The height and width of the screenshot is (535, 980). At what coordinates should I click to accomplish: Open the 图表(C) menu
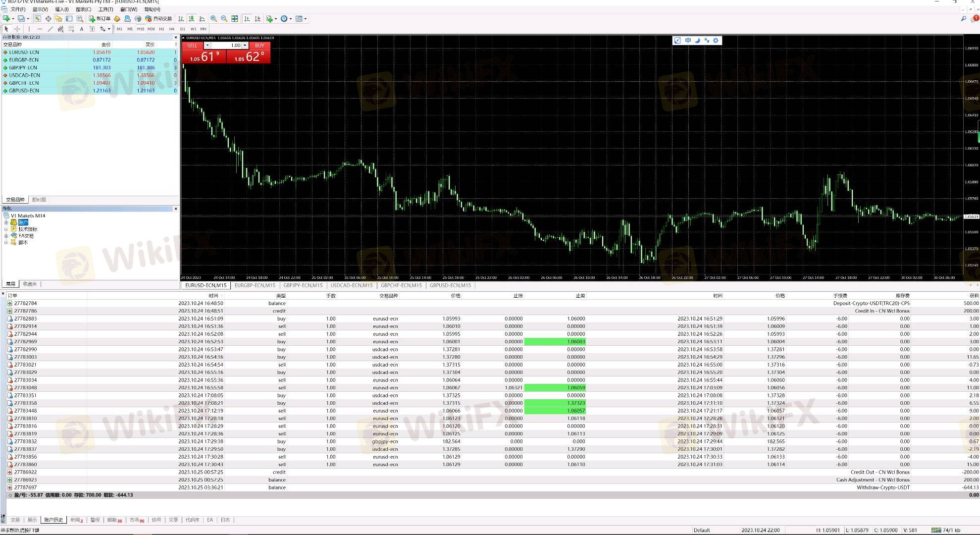point(83,9)
